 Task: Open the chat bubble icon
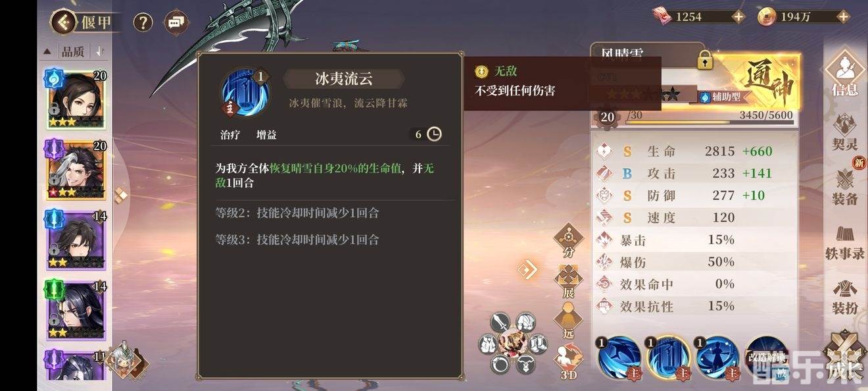pos(175,22)
